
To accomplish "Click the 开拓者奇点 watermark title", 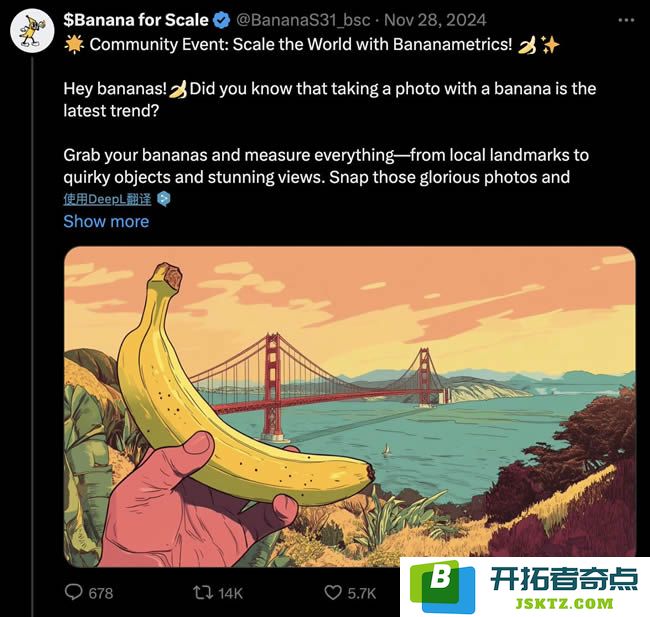I will [564, 578].
